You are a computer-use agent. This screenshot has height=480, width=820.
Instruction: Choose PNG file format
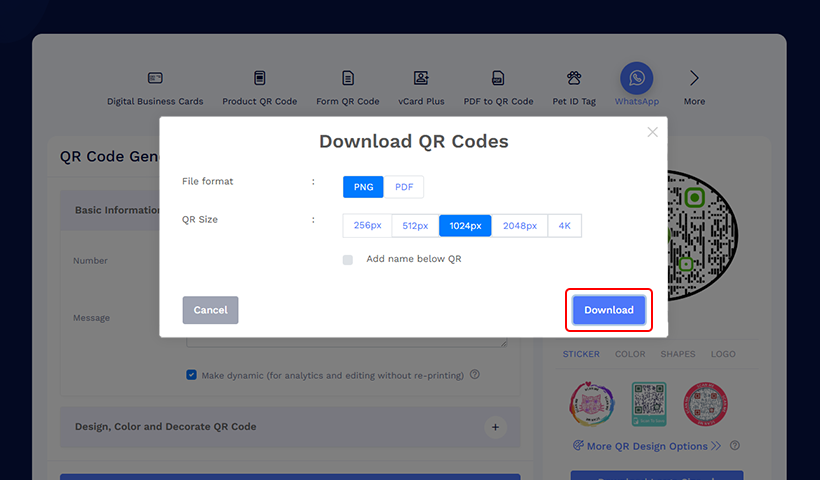363,187
